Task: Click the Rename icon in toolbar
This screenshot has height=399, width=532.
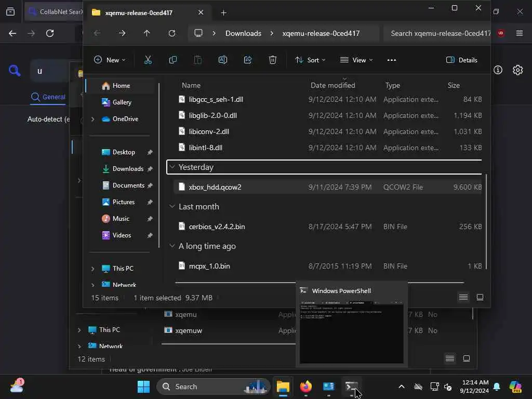Action: [x=222, y=60]
